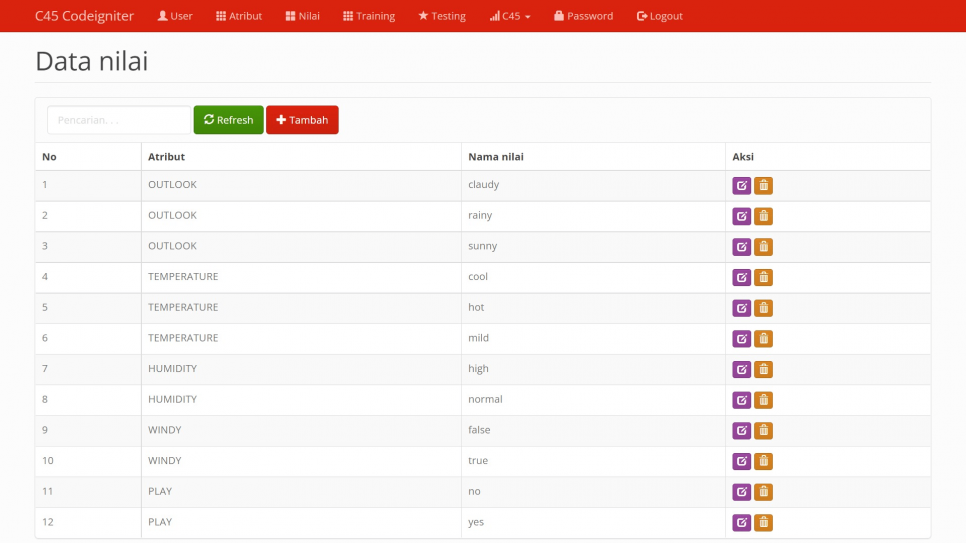
Task: Focus the Pencarian search field
Action: (118, 120)
